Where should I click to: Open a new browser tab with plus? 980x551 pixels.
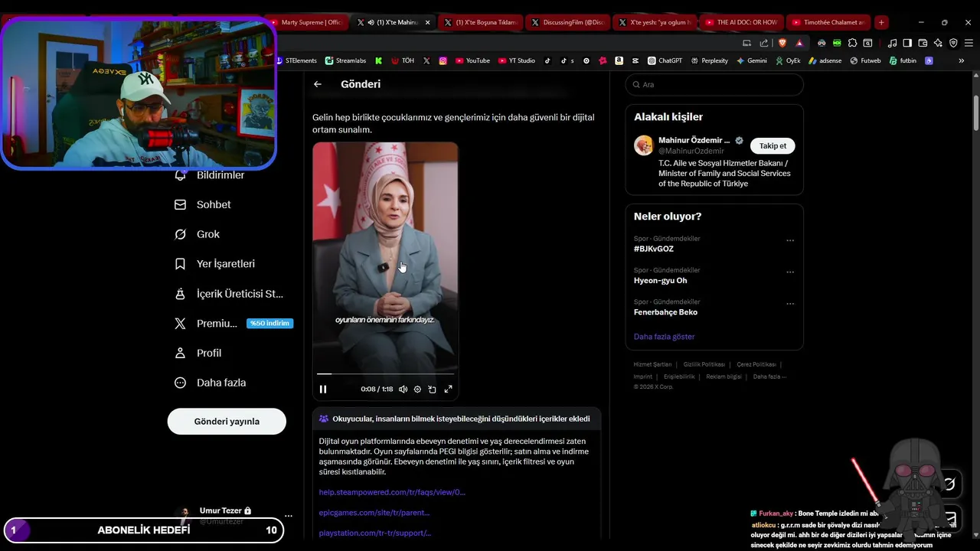click(881, 22)
